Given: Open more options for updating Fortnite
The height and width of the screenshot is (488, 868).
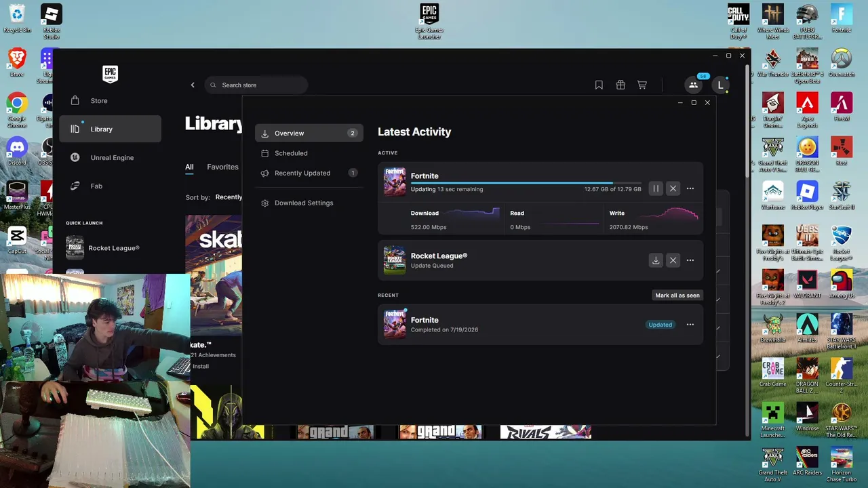Looking at the screenshot, I should click(x=690, y=188).
